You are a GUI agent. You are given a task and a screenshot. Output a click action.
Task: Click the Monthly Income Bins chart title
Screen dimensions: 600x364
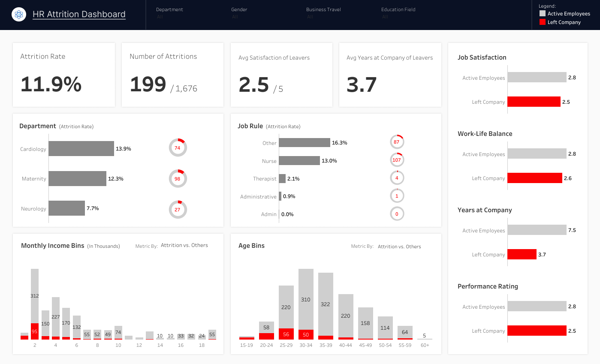(53, 246)
